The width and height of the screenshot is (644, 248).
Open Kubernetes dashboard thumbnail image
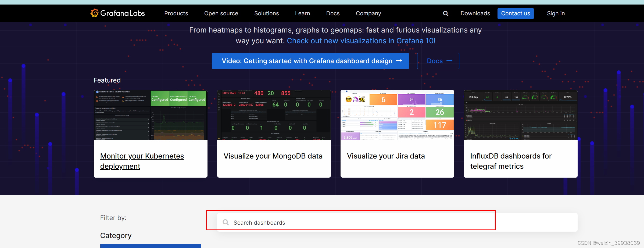(151, 115)
